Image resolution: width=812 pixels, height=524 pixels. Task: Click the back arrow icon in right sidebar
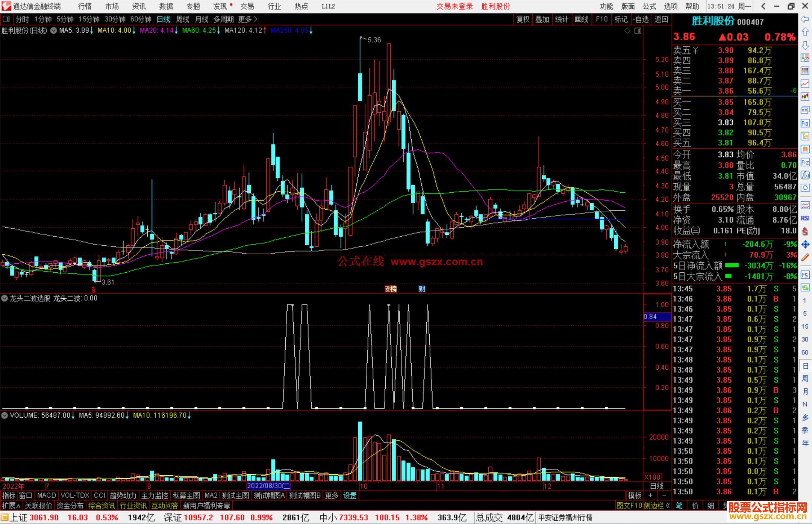point(805,19)
